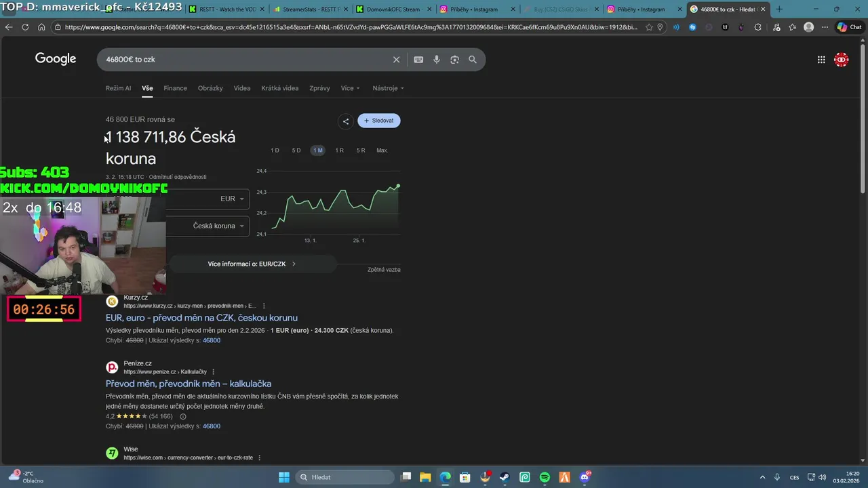Go to the browser home page
868x488 pixels.
[41, 27]
